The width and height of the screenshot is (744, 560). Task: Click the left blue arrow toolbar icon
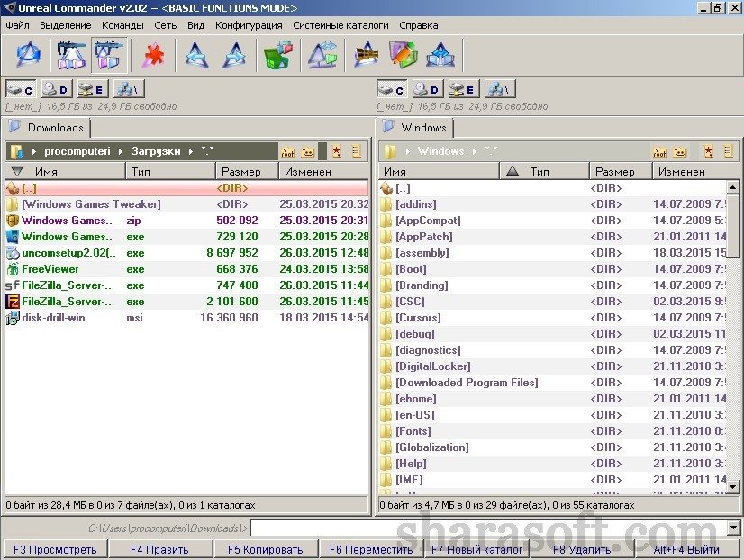point(197,55)
